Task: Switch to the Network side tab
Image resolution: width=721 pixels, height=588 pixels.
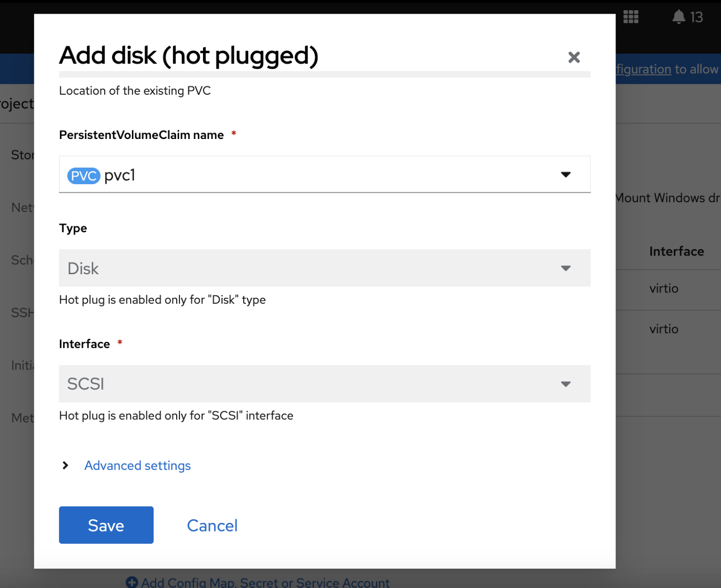Action: [x=22, y=207]
